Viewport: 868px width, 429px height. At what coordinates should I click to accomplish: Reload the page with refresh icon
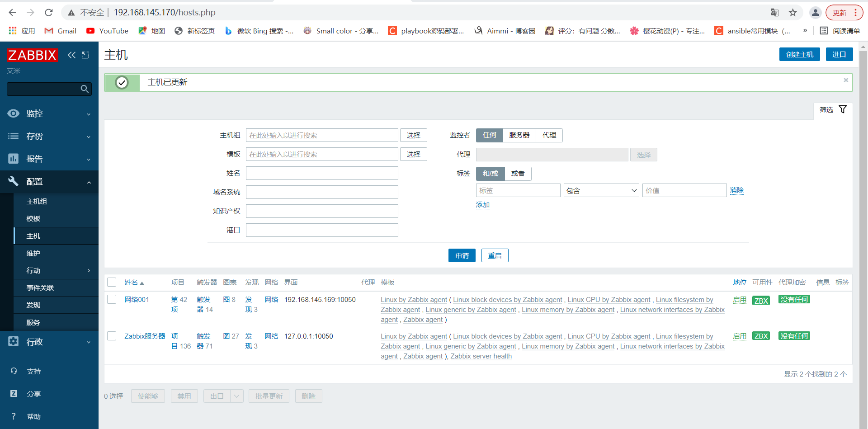coord(49,12)
